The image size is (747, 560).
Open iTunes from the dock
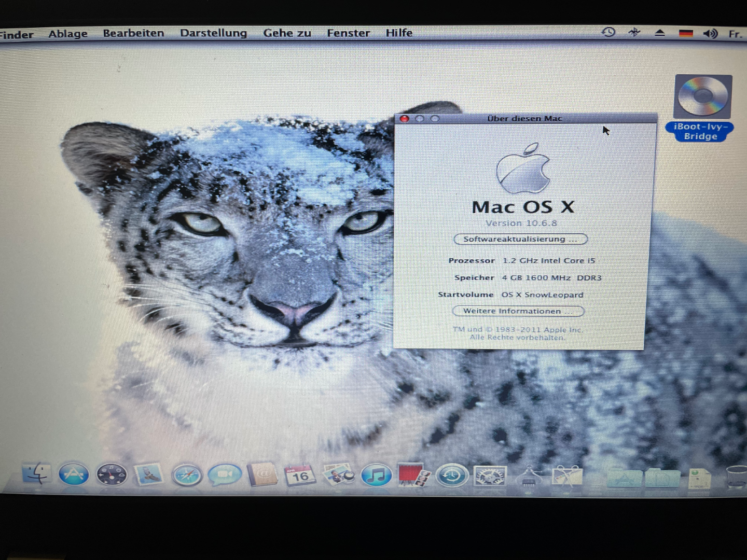point(376,475)
